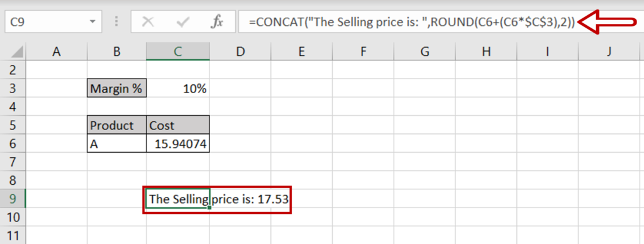Select column J header
This screenshot has width=644, height=244.
pos(609,52)
